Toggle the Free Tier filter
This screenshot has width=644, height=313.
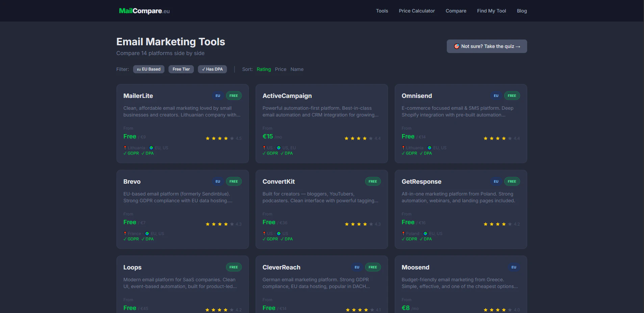click(x=181, y=69)
